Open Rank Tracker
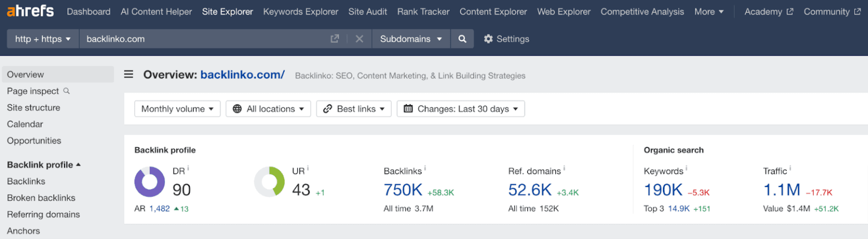Viewport: 868px width, 239px height. pyautogui.click(x=423, y=11)
